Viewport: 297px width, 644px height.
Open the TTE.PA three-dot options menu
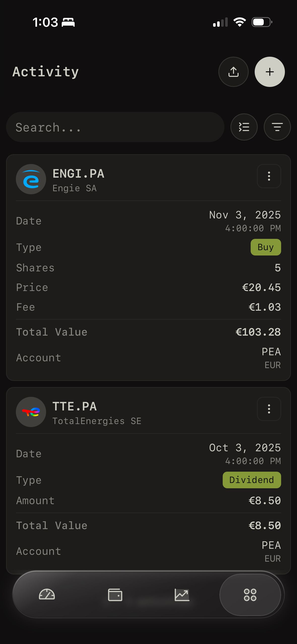pyautogui.click(x=269, y=409)
